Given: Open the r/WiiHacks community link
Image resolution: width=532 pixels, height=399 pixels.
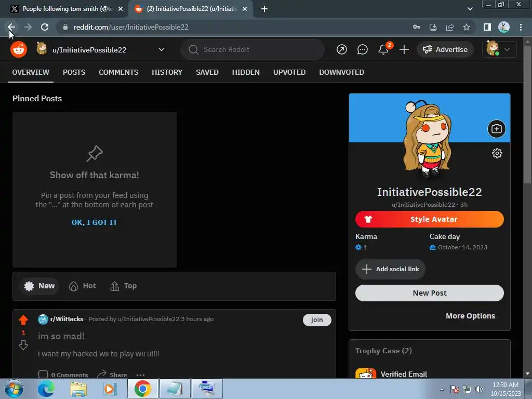Looking at the screenshot, I should pyautogui.click(x=66, y=319).
